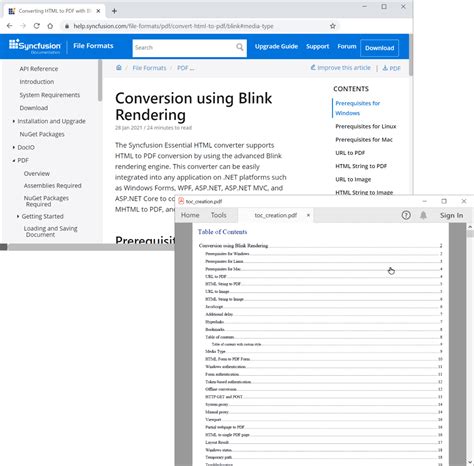
Task: Open Assemblies Required in sidebar
Action: pos(52,186)
